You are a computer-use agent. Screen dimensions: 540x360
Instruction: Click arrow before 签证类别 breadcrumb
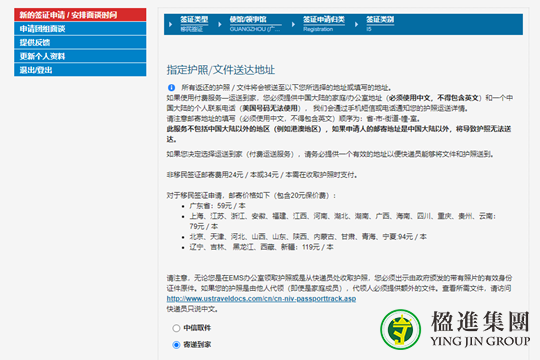pyautogui.click(x=356, y=24)
